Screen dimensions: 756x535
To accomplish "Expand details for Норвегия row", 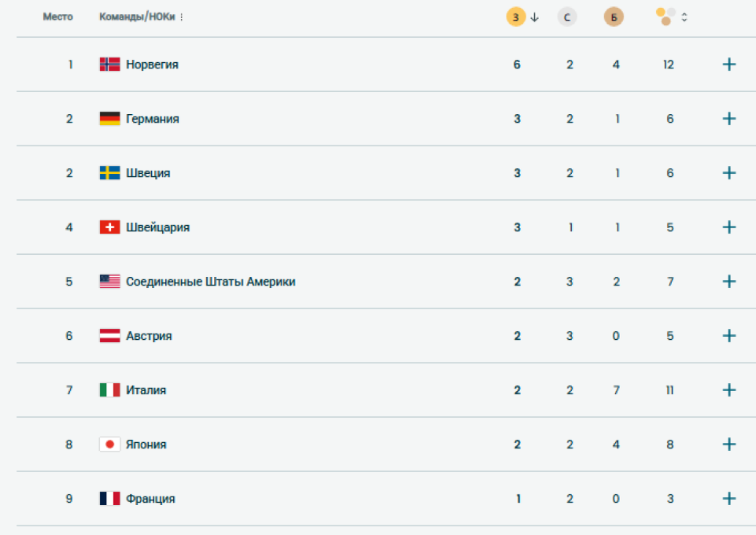I will [x=728, y=64].
